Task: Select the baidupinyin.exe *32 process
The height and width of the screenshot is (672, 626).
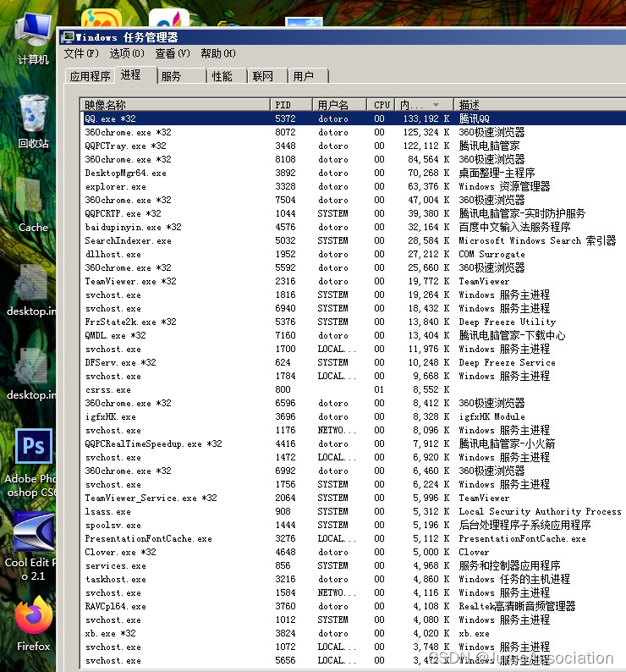Action: click(354, 227)
